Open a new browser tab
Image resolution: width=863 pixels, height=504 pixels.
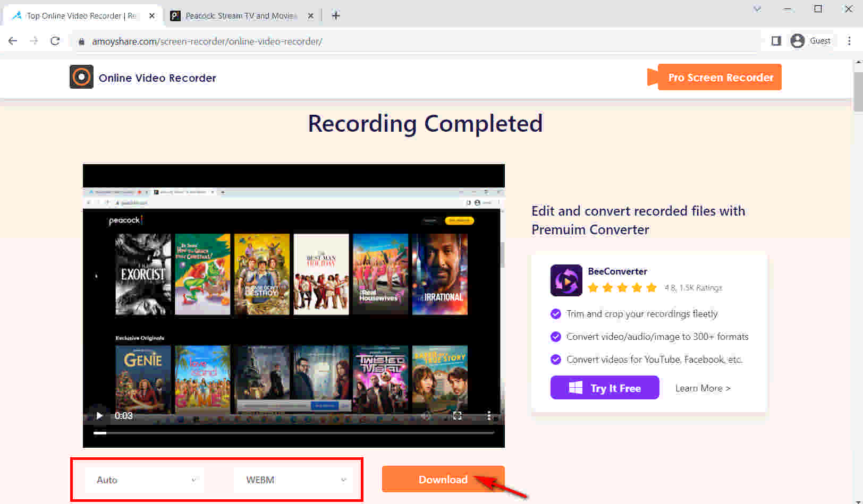[x=335, y=15]
